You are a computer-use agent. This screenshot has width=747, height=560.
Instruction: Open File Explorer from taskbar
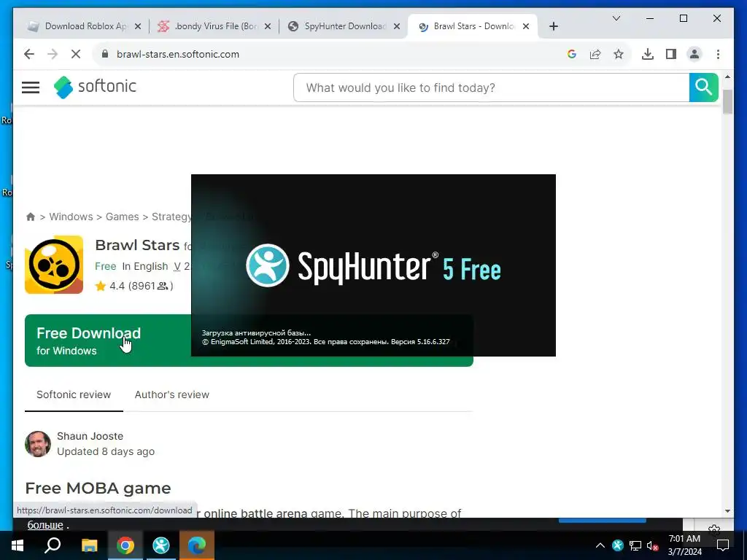pos(89,545)
